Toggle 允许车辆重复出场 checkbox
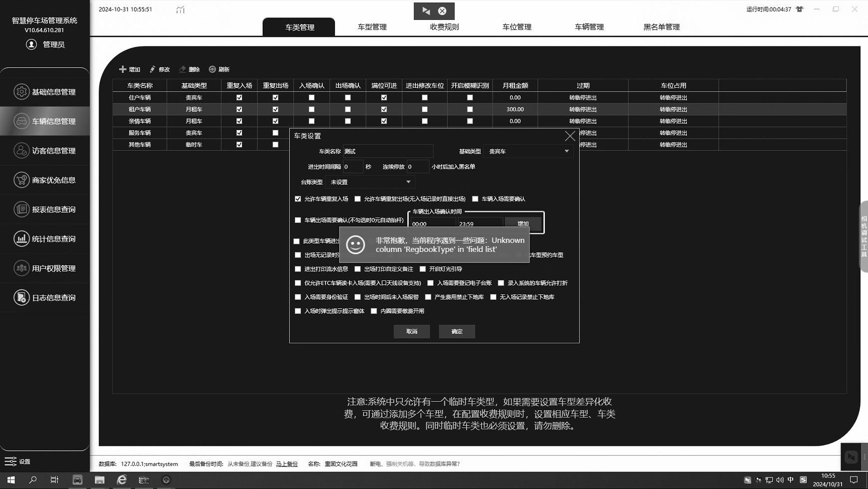Image resolution: width=868 pixels, height=489 pixels. (x=357, y=199)
